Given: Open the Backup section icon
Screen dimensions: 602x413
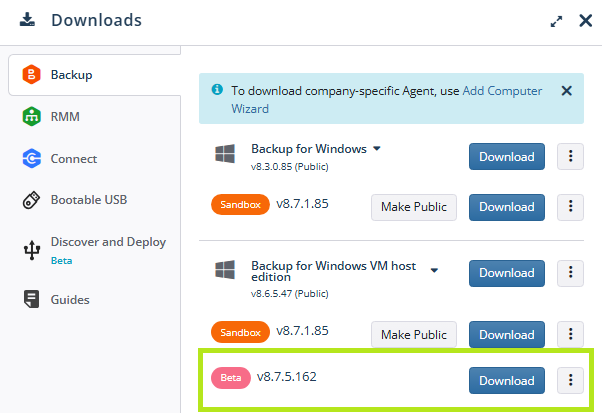Looking at the screenshot, I should pos(31,74).
